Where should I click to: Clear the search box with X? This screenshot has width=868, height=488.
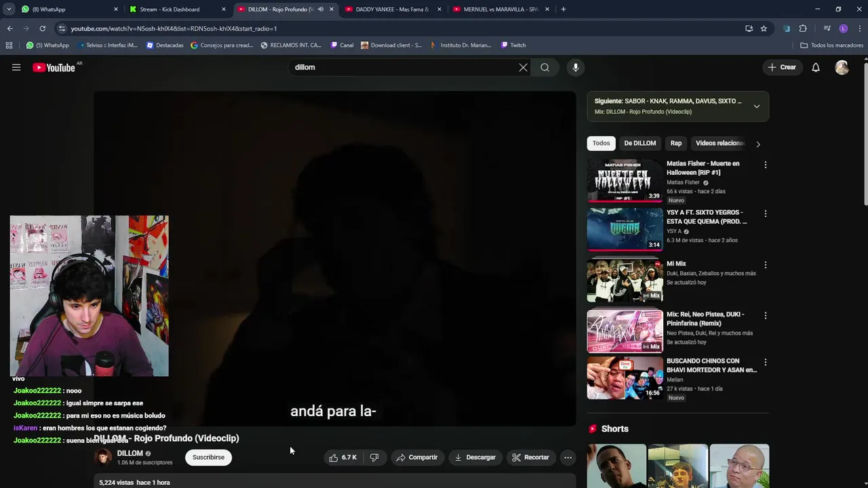[x=523, y=67]
